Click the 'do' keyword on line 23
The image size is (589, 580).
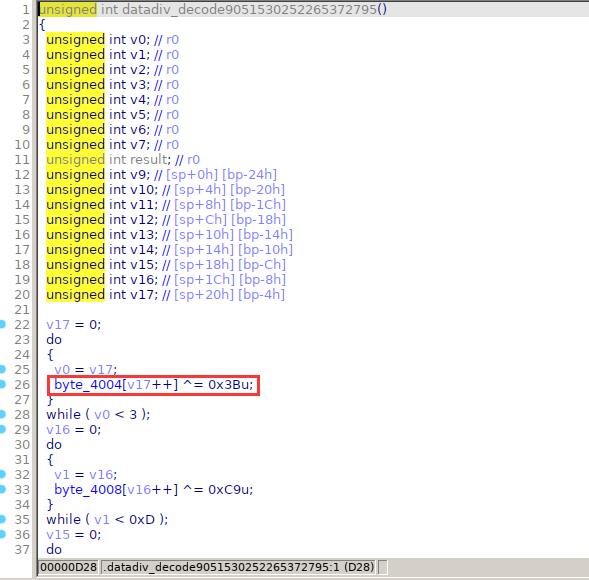click(x=54, y=340)
